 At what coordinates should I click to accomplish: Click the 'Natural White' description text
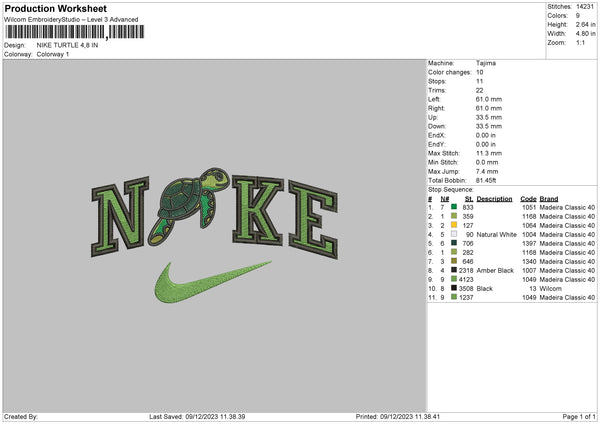point(497,235)
